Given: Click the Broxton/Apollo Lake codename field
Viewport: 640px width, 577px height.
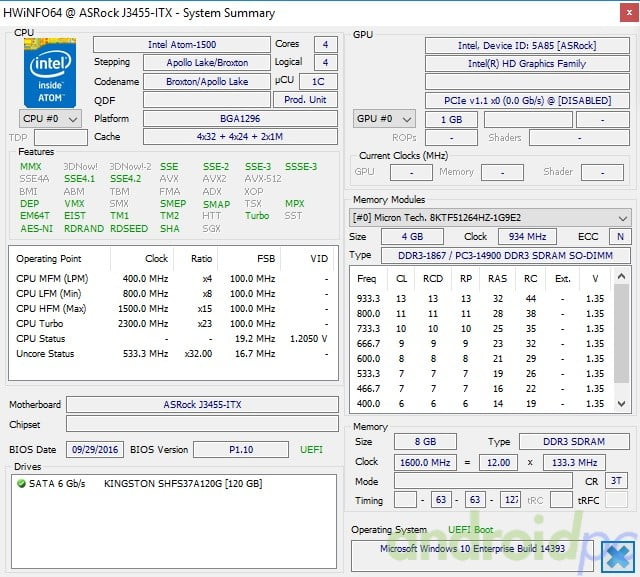Looking at the screenshot, I should point(207,82).
